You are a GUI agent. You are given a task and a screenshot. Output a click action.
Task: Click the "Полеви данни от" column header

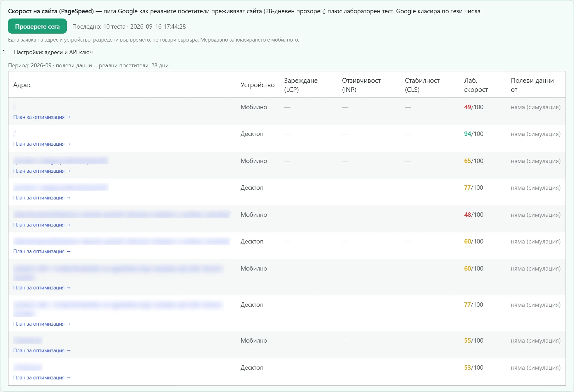[x=532, y=85]
